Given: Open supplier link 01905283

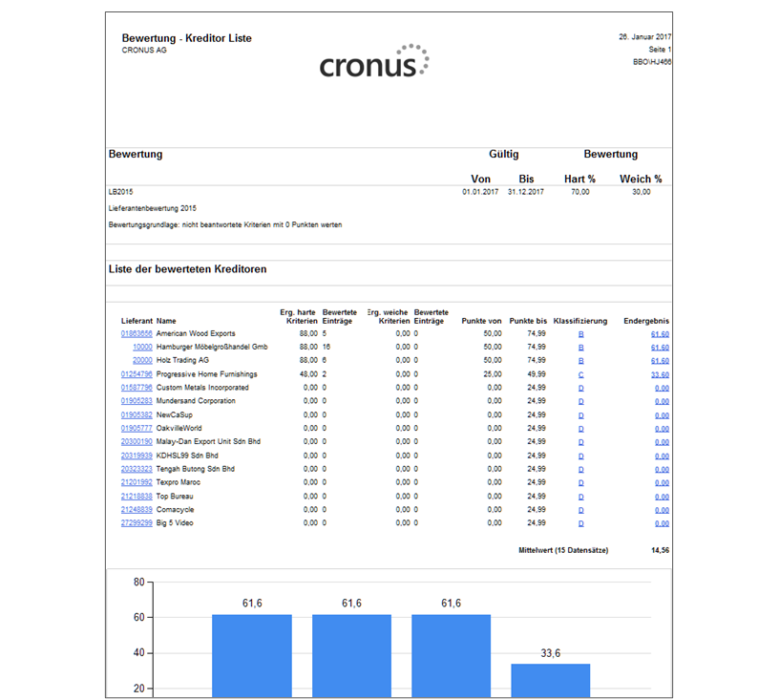Looking at the screenshot, I should click(x=137, y=401).
